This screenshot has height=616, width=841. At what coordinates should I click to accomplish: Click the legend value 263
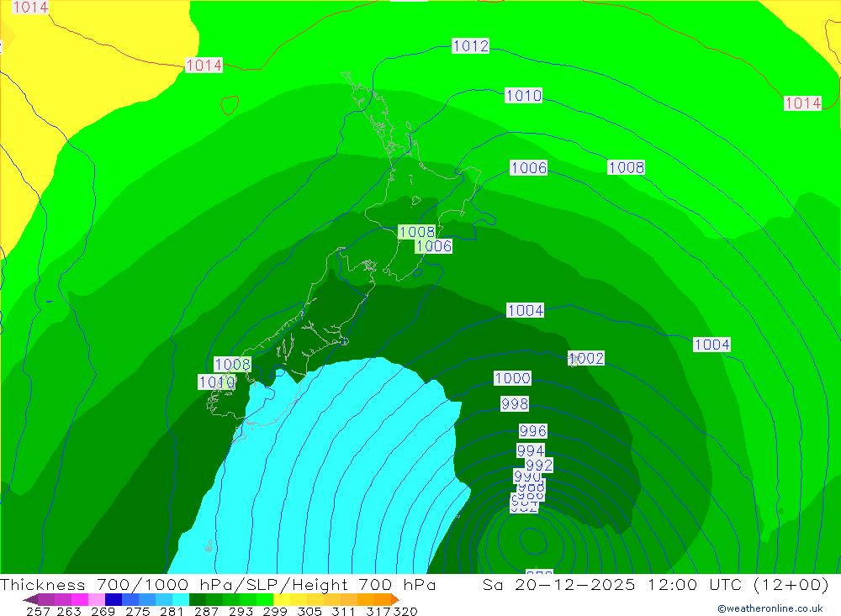[69, 612]
